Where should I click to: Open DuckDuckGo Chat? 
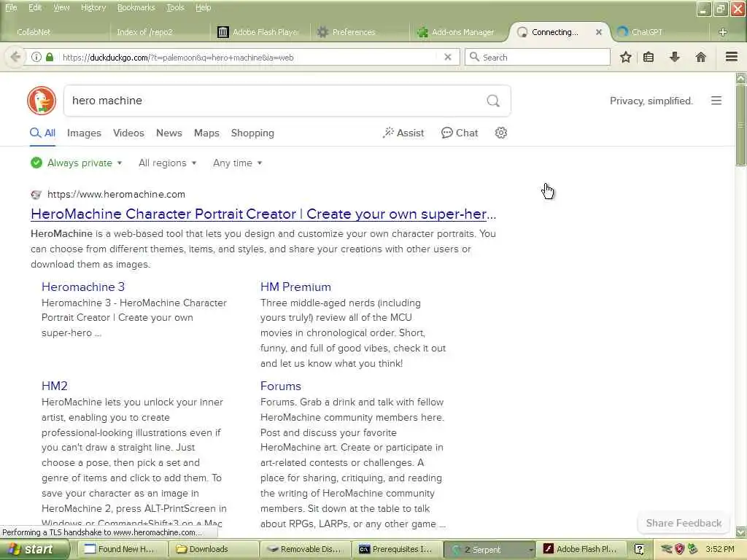(460, 133)
